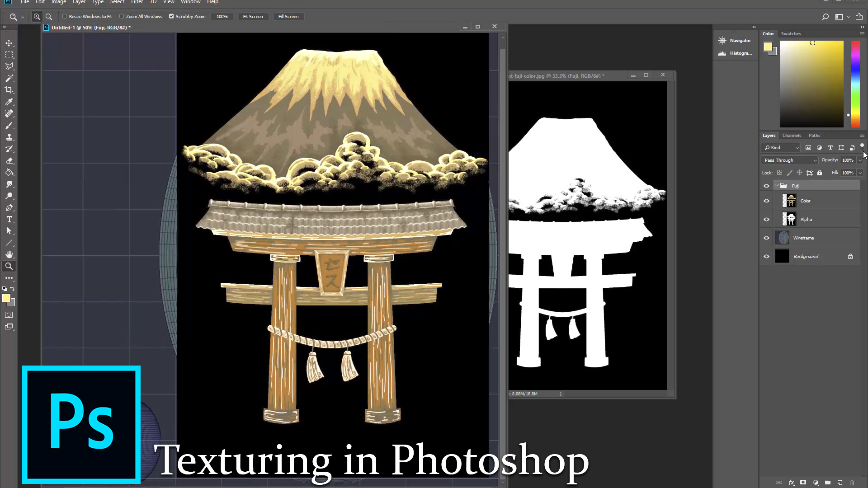Click the Fit Screen button

253,16
